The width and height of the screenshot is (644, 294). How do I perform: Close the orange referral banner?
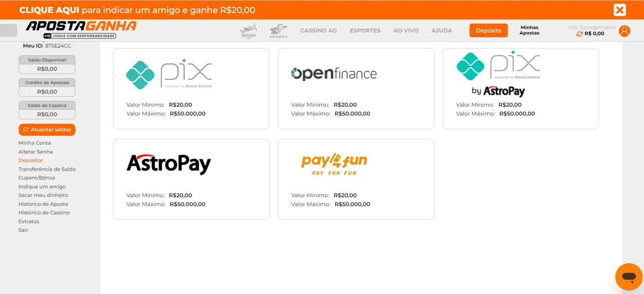(619, 10)
